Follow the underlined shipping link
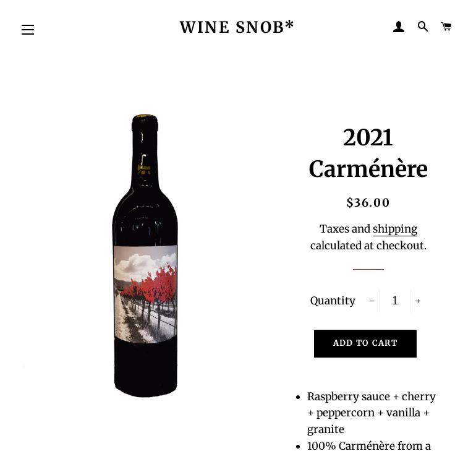This screenshot has height=451, width=476. (x=395, y=229)
